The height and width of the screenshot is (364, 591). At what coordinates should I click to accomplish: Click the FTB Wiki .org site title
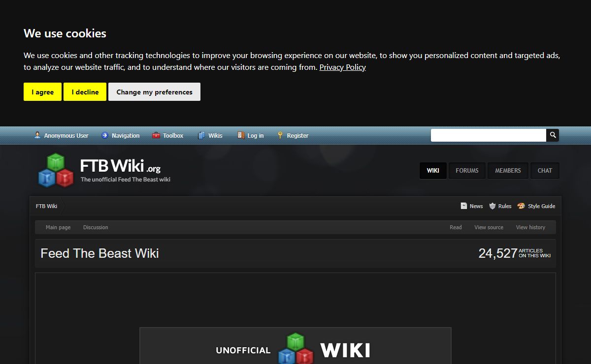click(x=120, y=166)
